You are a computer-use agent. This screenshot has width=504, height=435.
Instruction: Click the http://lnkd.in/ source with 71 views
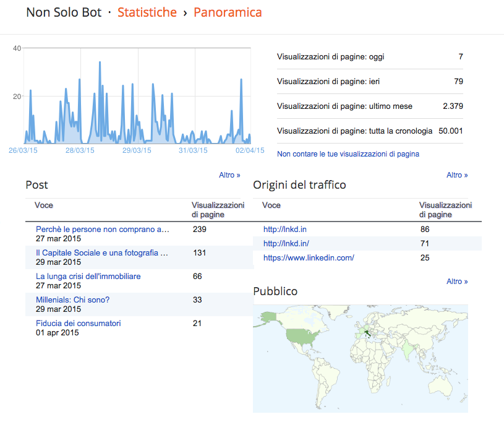[286, 243]
